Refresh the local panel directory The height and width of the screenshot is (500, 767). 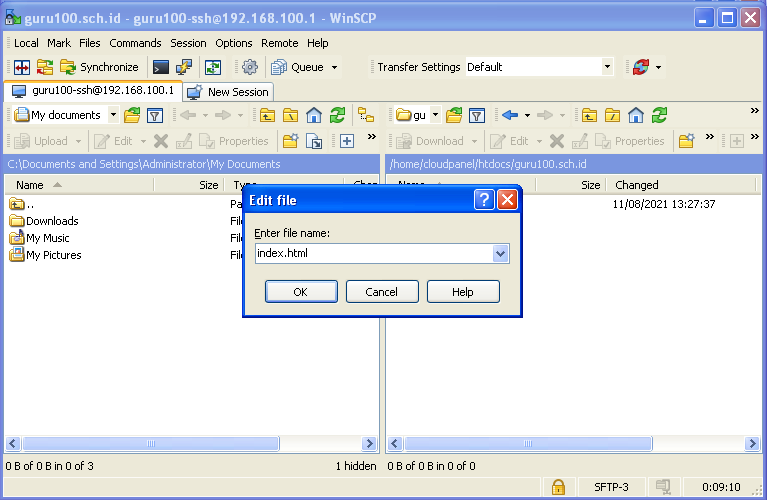338,115
